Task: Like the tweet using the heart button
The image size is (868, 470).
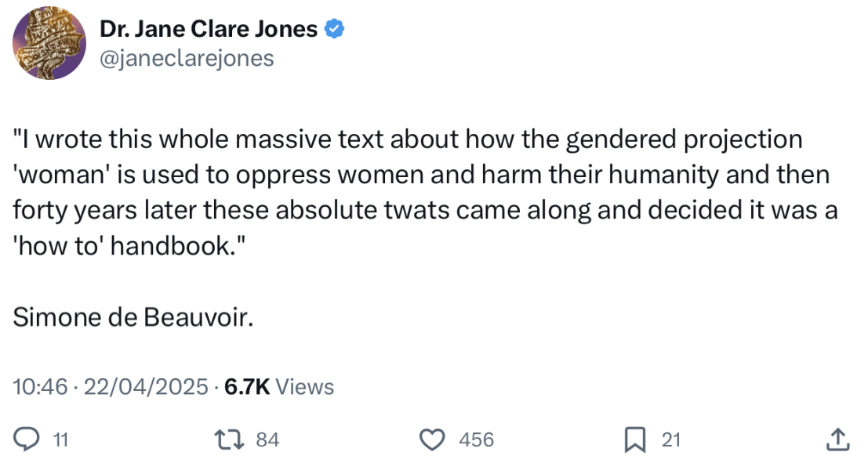Action: click(434, 439)
